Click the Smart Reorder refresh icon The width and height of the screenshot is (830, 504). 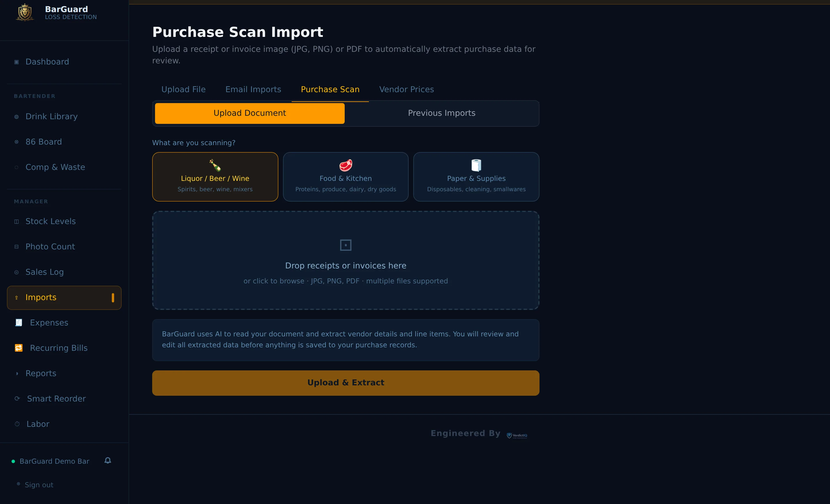pyautogui.click(x=17, y=399)
